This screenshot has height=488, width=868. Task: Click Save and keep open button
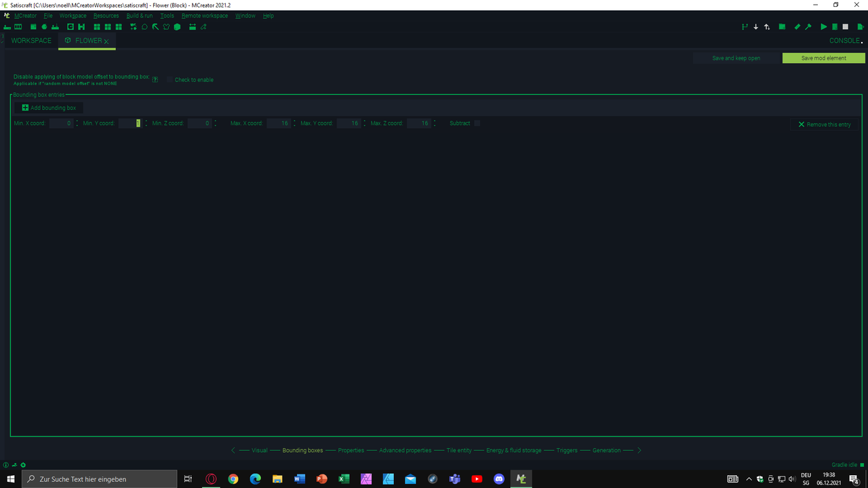coord(736,58)
